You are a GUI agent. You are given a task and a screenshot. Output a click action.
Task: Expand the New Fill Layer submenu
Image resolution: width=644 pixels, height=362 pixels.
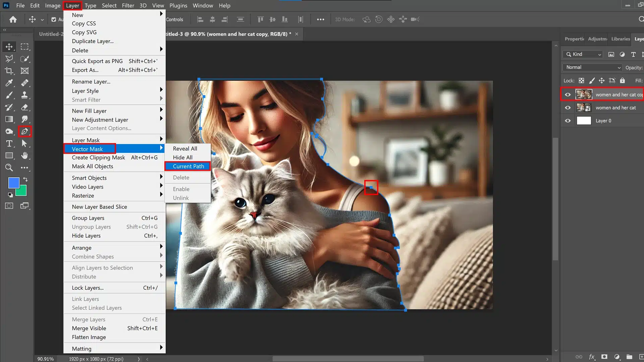click(114, 111)
